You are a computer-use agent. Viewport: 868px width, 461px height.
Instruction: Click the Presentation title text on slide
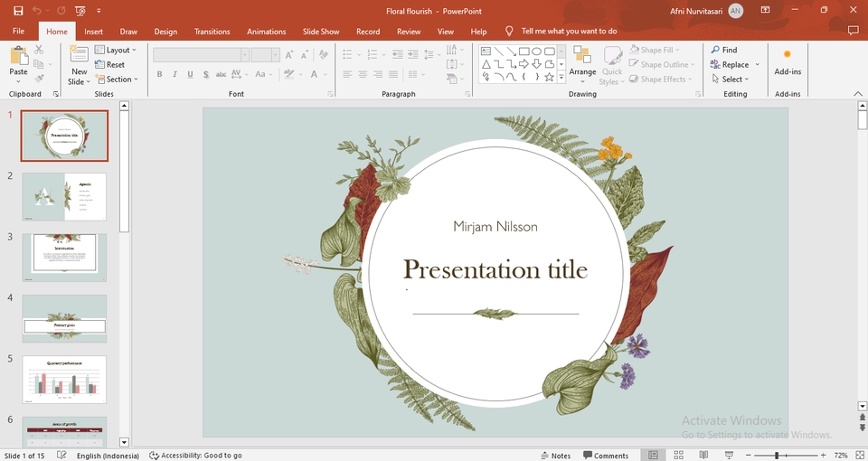[x=495, y=269]
